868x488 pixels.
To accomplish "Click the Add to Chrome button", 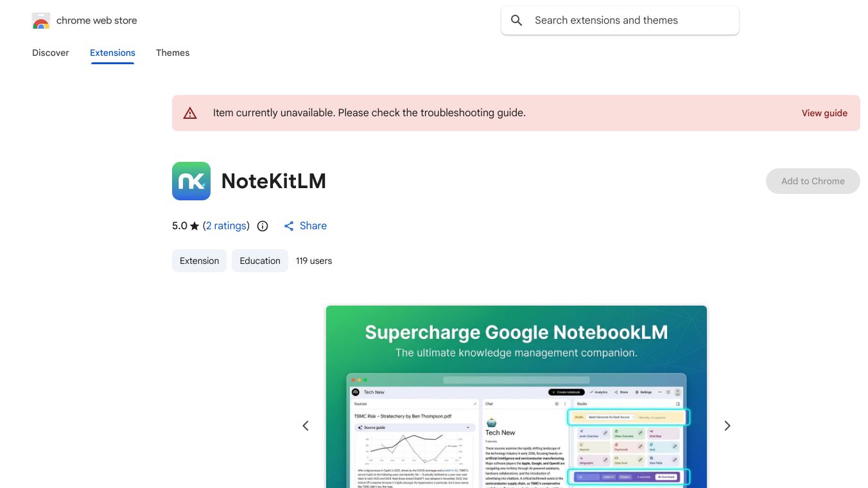I will [813, 181].
